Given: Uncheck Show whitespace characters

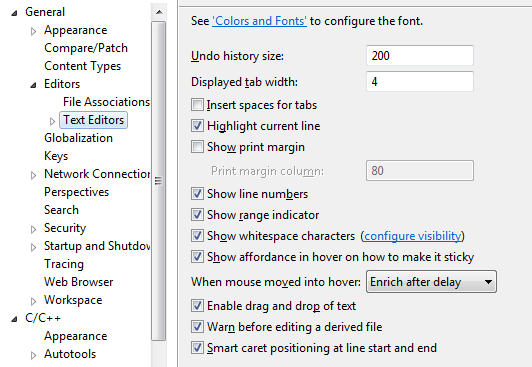Looking at the screenshot, I should click(x=197, y=236).
